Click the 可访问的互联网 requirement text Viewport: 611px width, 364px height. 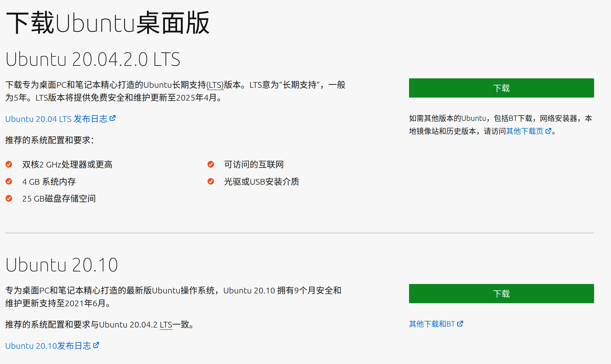coord(254,164)
